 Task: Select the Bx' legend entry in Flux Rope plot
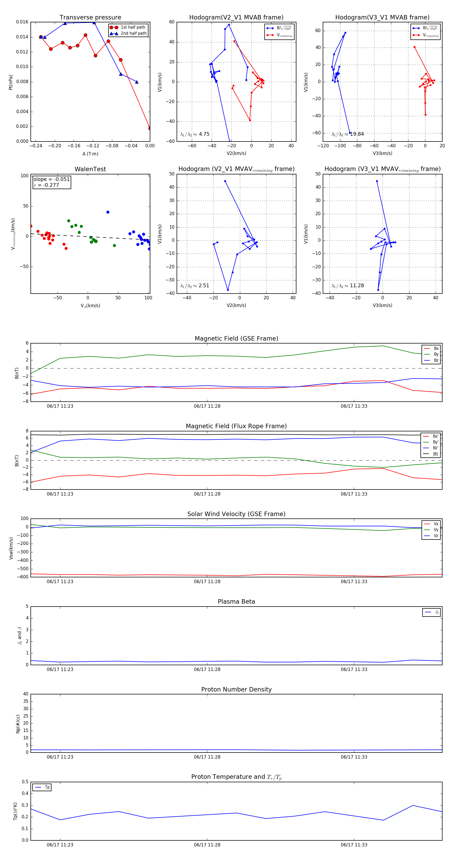[431, 436]
